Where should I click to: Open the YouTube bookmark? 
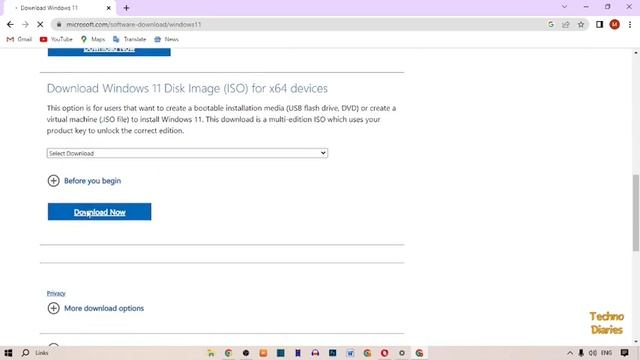pyautogui.click(x=56, y=39)
